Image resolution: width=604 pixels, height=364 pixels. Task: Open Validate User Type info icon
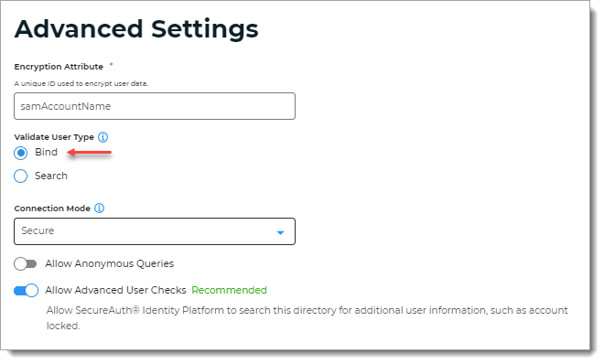pyautogui.click(x=102, y=137)
